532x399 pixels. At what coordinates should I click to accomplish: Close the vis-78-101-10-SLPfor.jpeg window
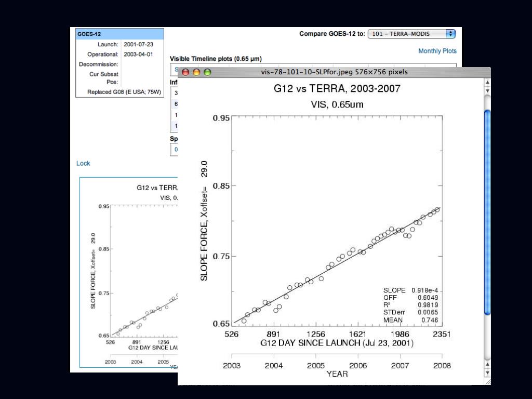point(185,72)
